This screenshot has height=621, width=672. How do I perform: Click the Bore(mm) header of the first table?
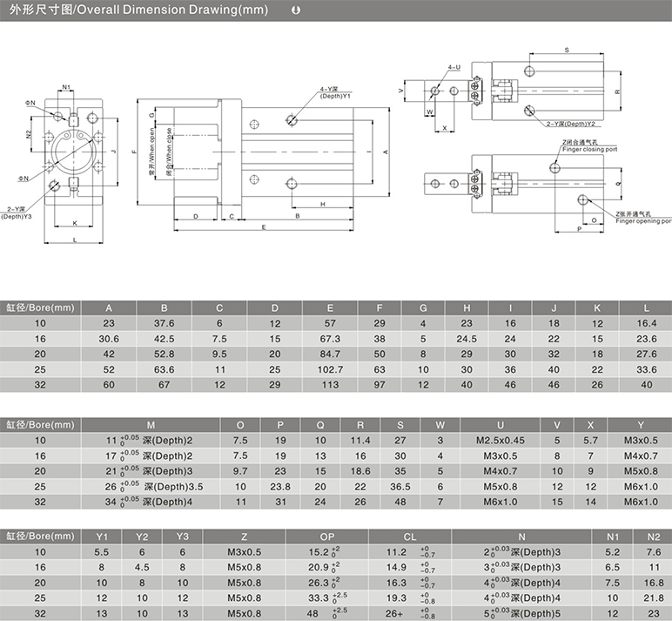click(40, 308)
